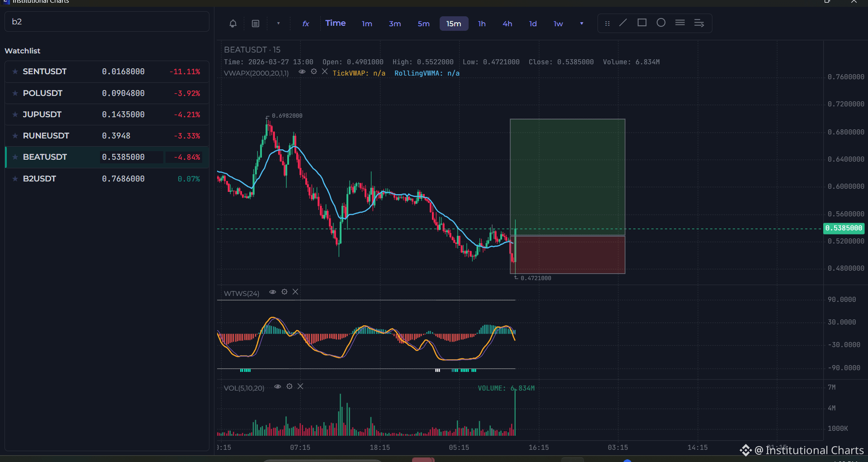Image resolution: width=868 pixels, height=462 pixels.
Task: Switch to the 1d timeframe
Action: tap(533, 24)
